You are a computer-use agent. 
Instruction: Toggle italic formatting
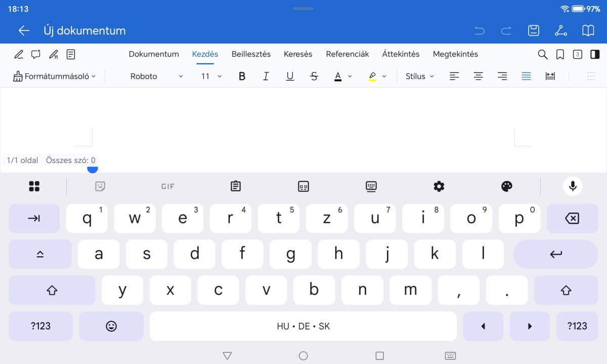click(266, 76)
